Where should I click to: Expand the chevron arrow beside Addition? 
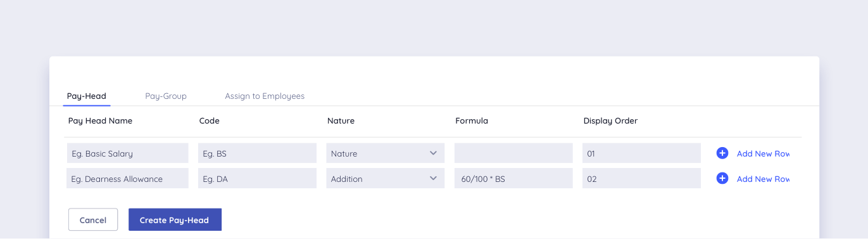(x=433, y=179)
